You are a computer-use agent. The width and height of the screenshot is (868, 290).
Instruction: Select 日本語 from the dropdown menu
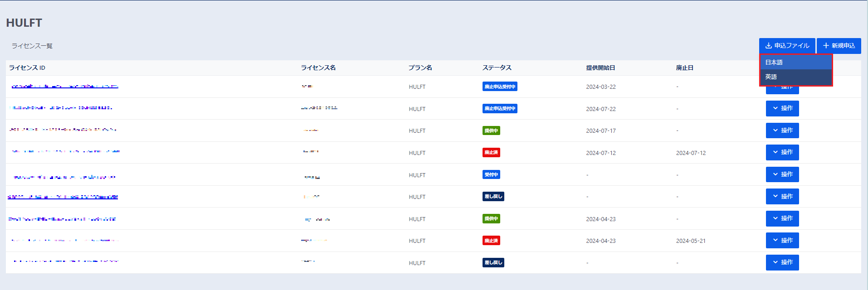(796, 62)
